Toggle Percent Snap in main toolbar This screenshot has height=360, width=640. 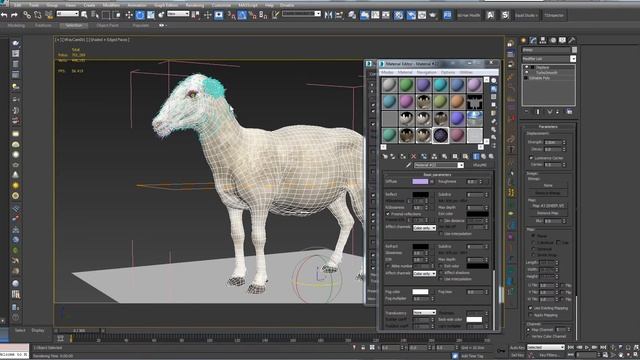[x=252, y=15]
